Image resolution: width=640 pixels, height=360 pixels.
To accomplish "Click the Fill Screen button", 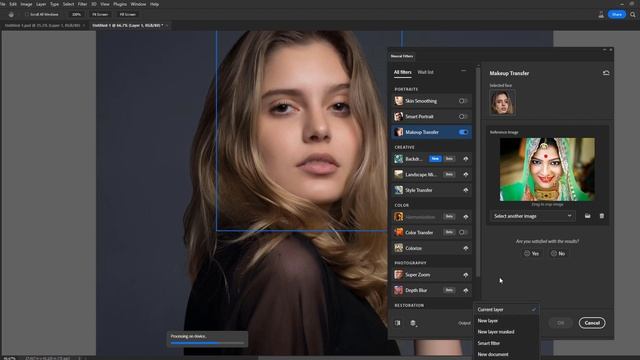I will click(127, 14).
